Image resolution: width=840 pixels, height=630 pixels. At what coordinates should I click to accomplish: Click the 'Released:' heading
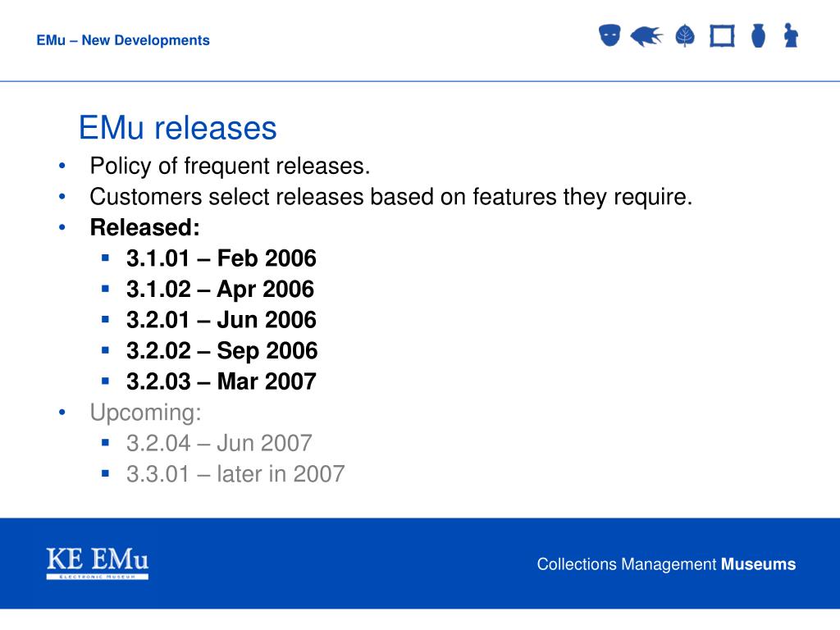[144, 227]
